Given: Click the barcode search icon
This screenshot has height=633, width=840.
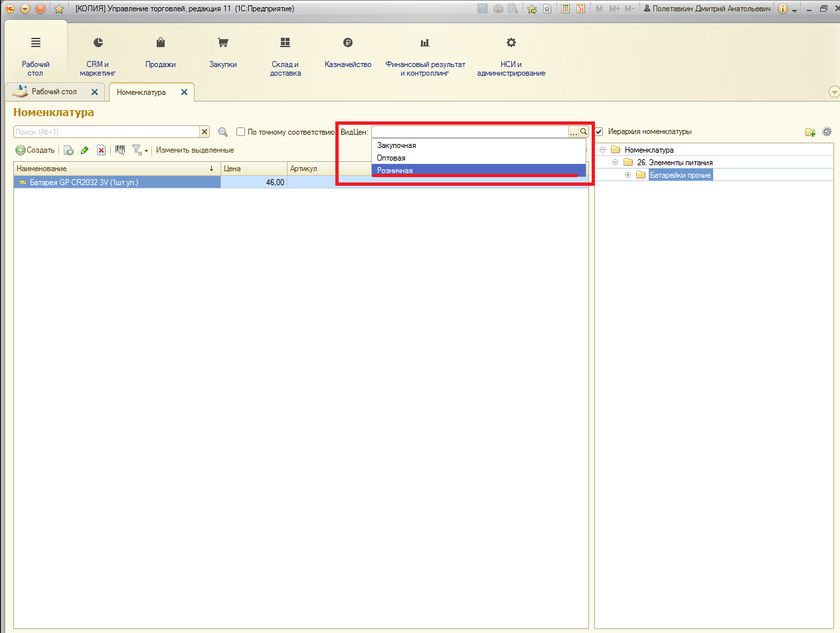Looking at the screenshot, I should 120,150.
